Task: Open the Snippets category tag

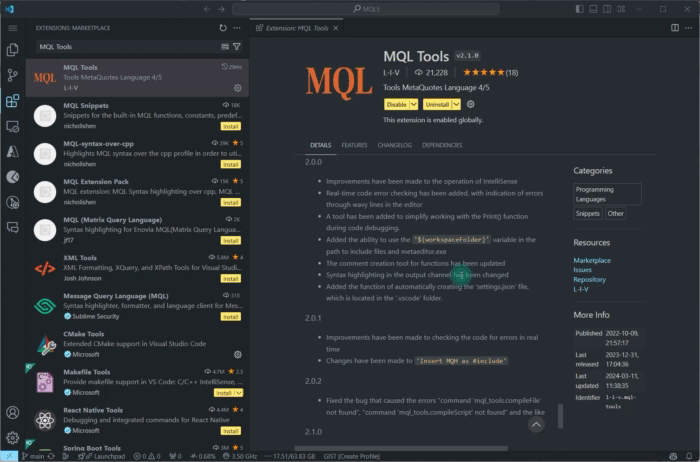Action: pyautogui.click(x=588, y=213)
